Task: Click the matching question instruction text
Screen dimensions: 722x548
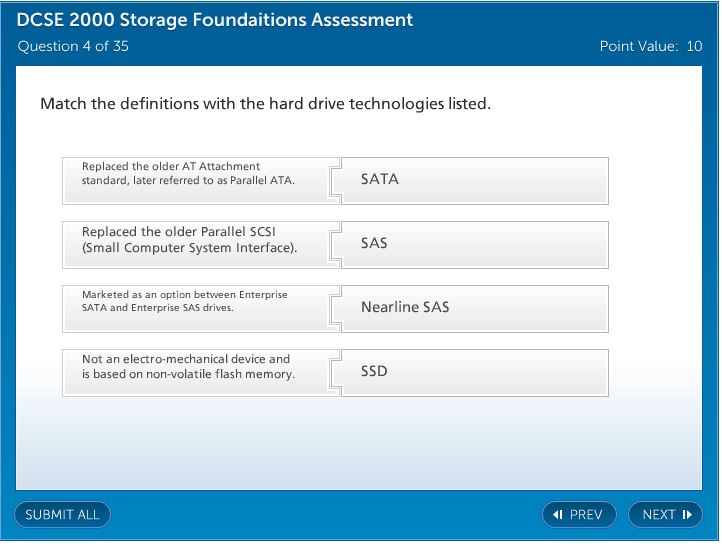Action: (265, 104)
